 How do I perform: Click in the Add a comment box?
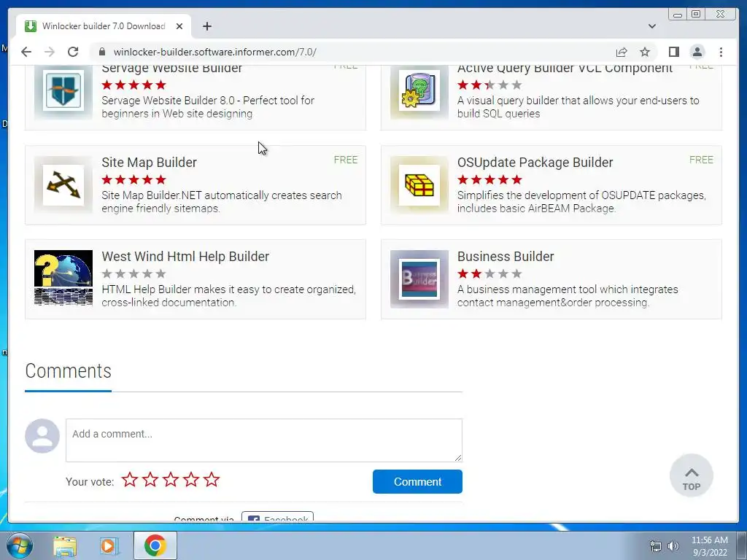[264, 440]
